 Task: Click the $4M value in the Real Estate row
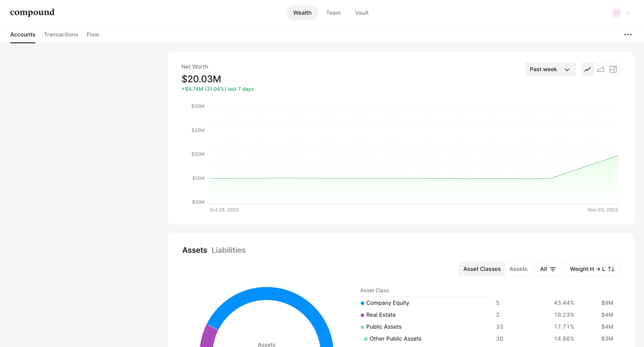(607, 315)
